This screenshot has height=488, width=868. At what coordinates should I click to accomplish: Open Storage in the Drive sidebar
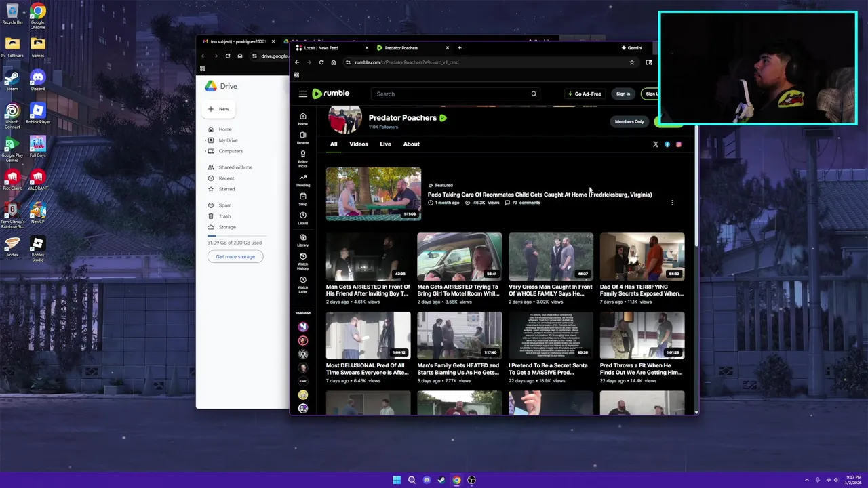click(227, 227)
